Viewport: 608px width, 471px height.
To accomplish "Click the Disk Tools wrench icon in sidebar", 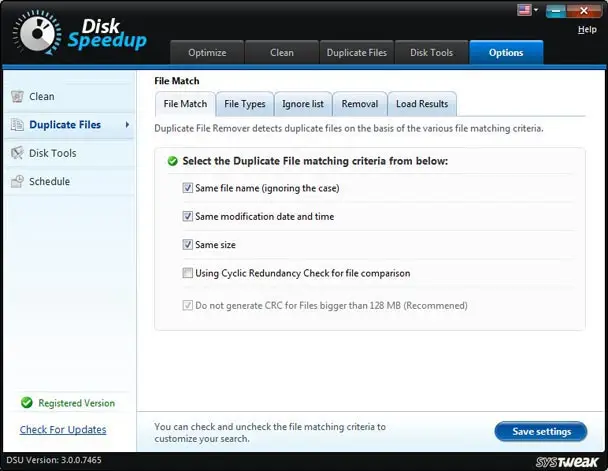I will click(x=17, y=153).
